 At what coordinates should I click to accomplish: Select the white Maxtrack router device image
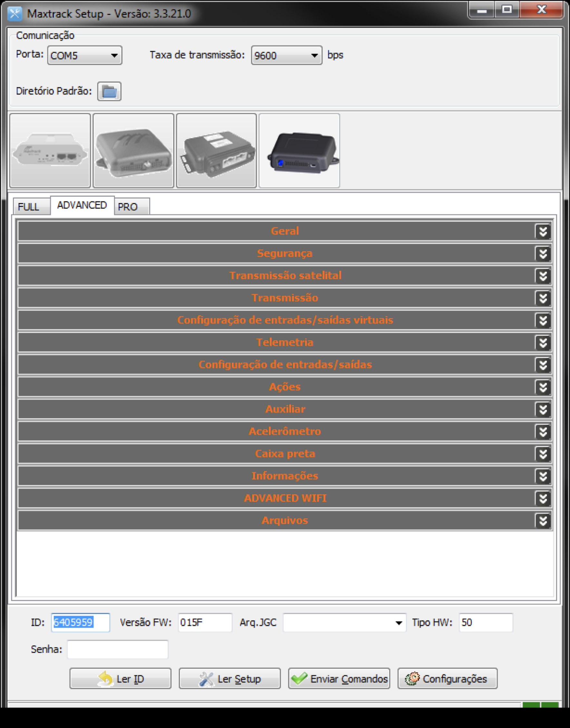[x=50, y=150]
